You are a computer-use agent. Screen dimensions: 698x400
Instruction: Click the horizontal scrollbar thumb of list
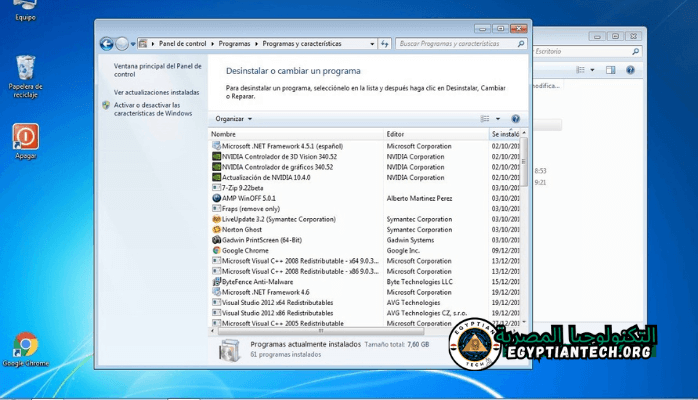(321, 331)
